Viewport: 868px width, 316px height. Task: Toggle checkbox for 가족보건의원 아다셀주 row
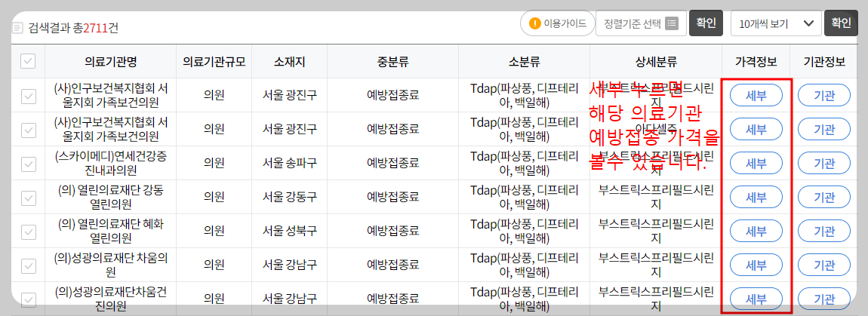point(28,130)
